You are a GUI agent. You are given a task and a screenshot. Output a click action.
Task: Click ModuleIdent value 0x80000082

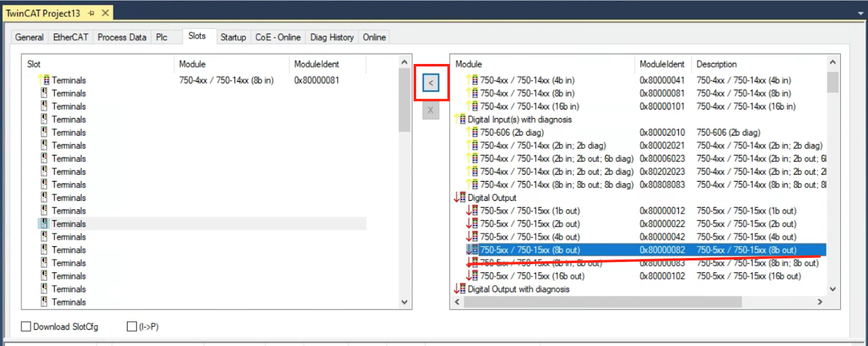pyautogui.click(x=662, y=250)
